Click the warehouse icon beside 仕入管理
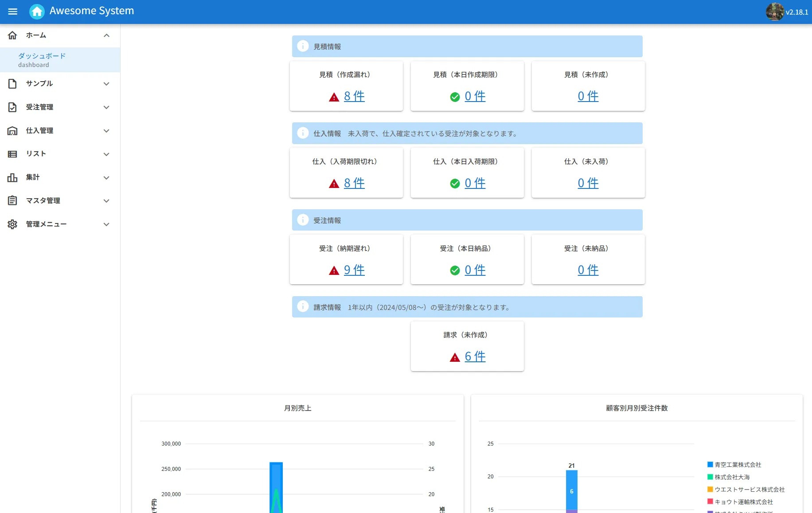This screenshot has width=812, height=513. point(12,130)
